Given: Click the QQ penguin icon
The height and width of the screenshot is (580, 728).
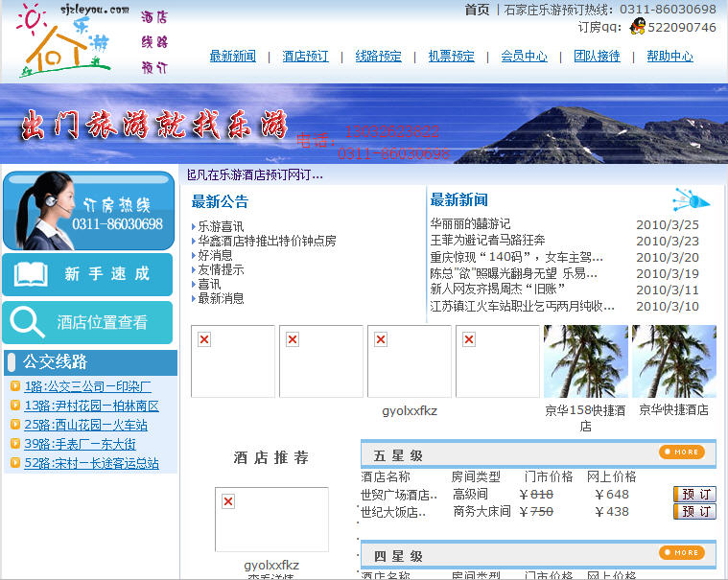Looking at the screenshot, I should (637, 27).
